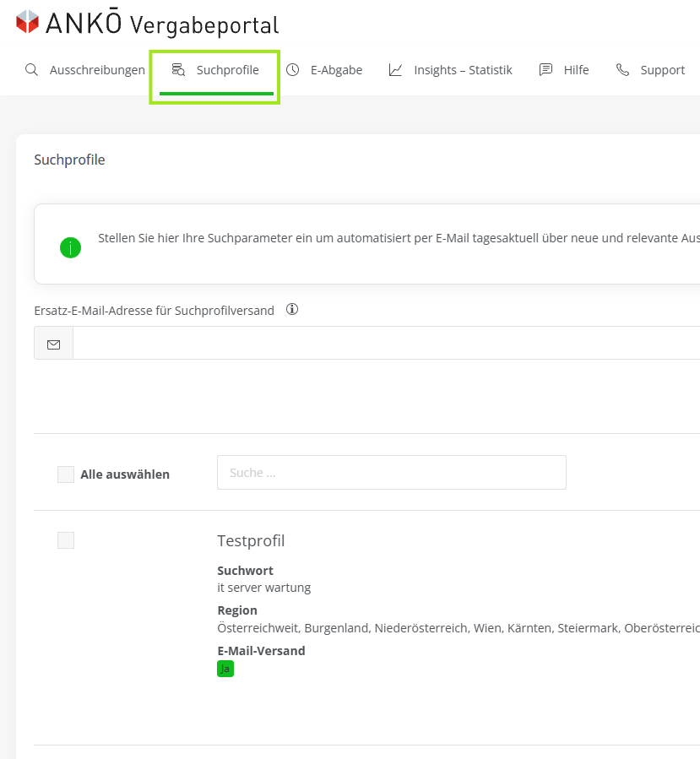
Task: Open Insights – Statistik tab
Action: click(463, 70)
